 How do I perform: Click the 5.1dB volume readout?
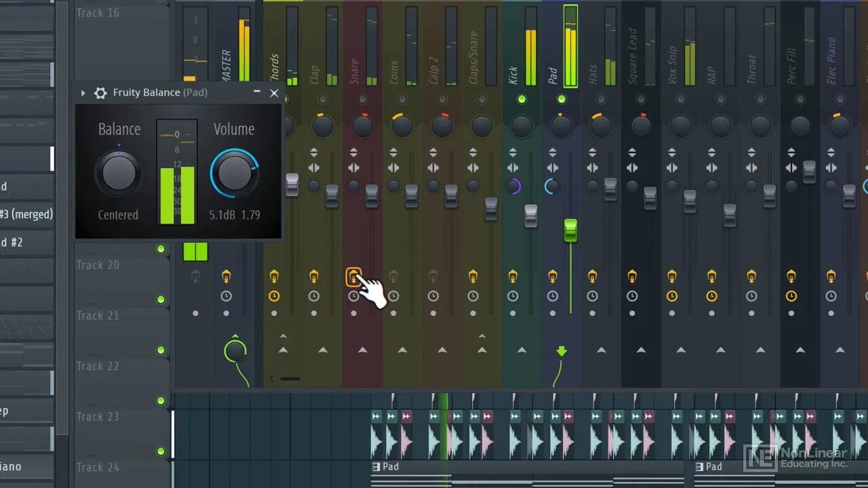tap(222, 215)
